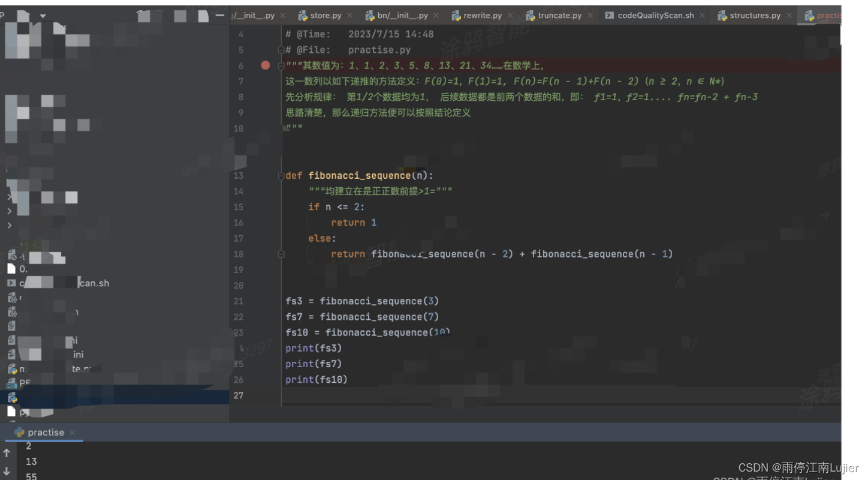Remove the breakpoint on line 6
The image size is (868, 480).
[266, 65]
